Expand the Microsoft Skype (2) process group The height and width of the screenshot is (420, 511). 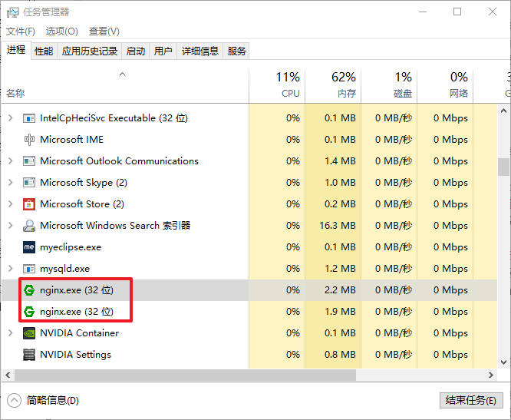pyautogui.click(x=10, y=183)
